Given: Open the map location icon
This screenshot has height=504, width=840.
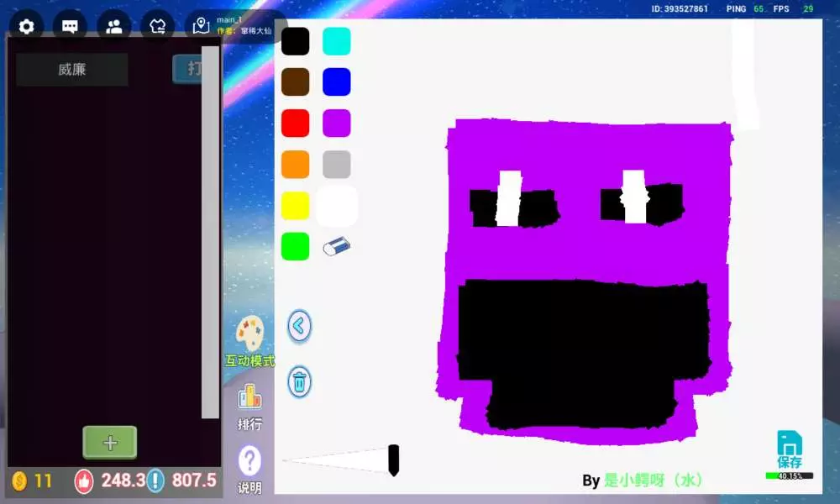Looking at the screenshot, I should pos(201,26).
